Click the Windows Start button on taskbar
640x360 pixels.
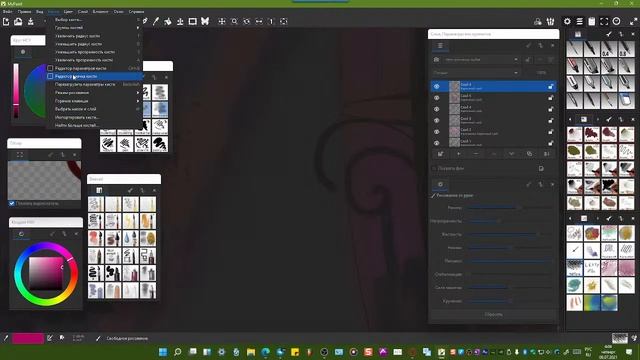(163, 352)
